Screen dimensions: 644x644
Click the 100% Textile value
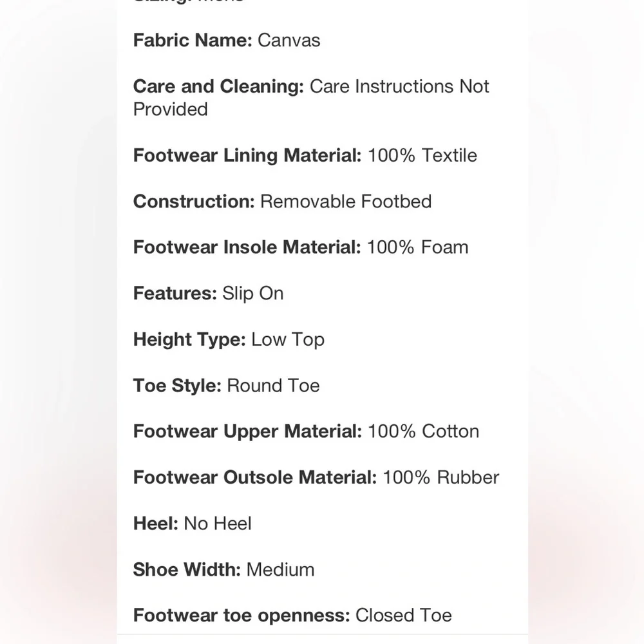click(x=422, y=156)
